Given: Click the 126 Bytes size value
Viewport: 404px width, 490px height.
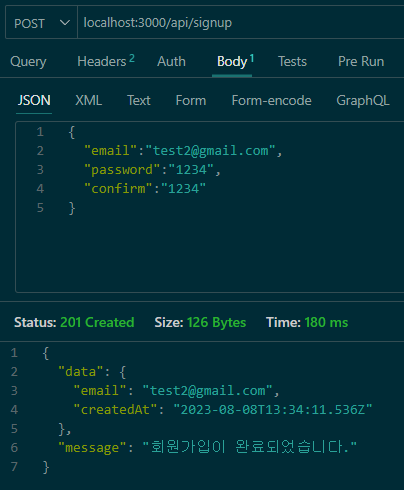Looking at the screenshot, I should (x=216, y=322).
